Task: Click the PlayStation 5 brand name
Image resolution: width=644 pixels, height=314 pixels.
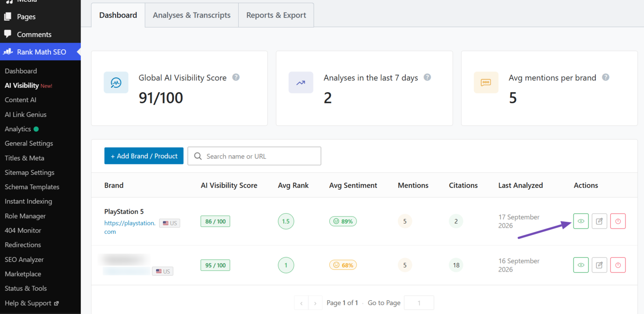Action: [x=124, y=212]
